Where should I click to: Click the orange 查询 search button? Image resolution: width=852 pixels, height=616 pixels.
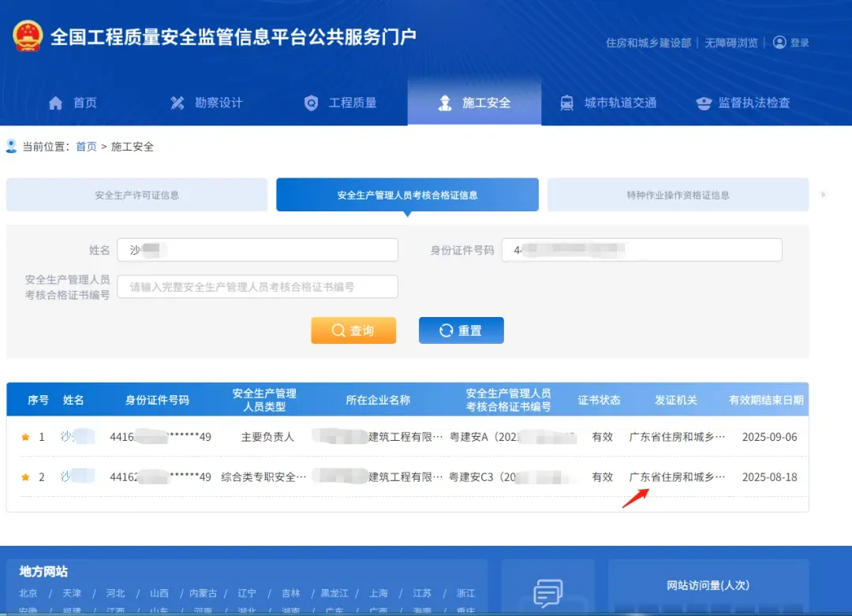353,330
